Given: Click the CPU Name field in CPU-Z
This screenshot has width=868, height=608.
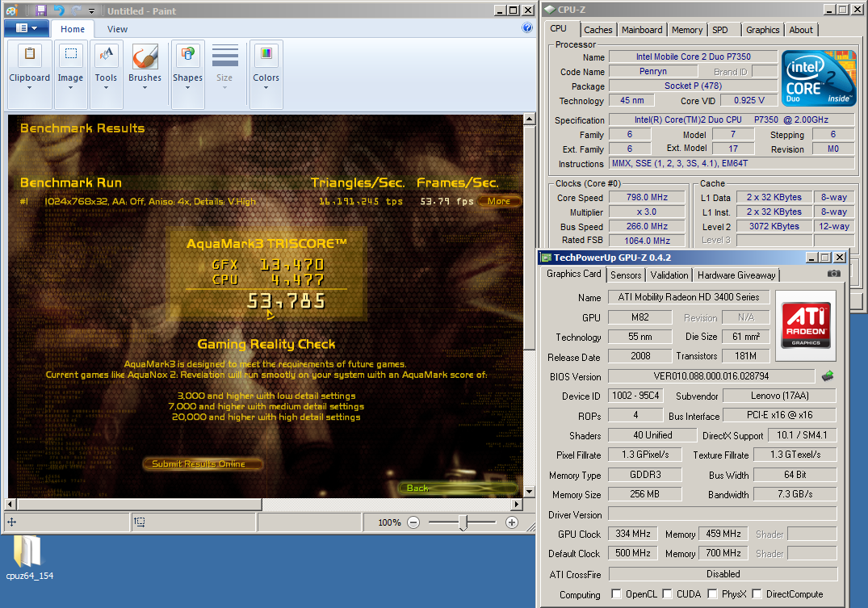Looking at the screenshot, I should pyautogui.click(x=693, y=57).
